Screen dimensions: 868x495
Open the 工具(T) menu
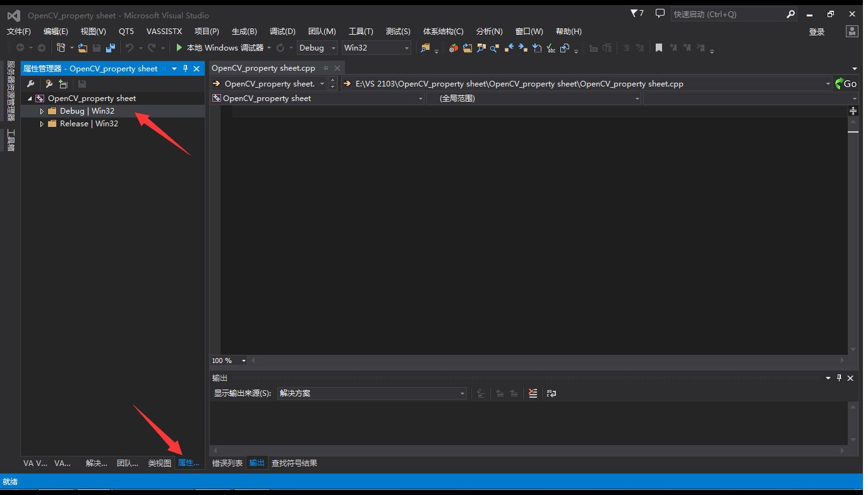[x=361, y=31]
